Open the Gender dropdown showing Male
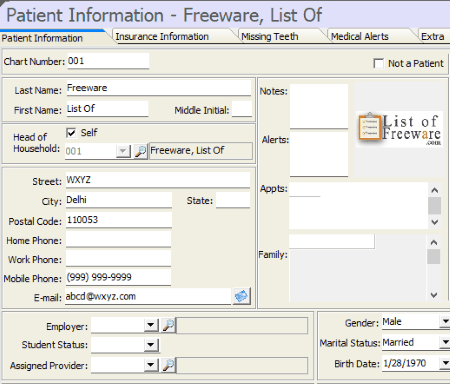The width and height of the screenshot is (450, 384). 445,322
